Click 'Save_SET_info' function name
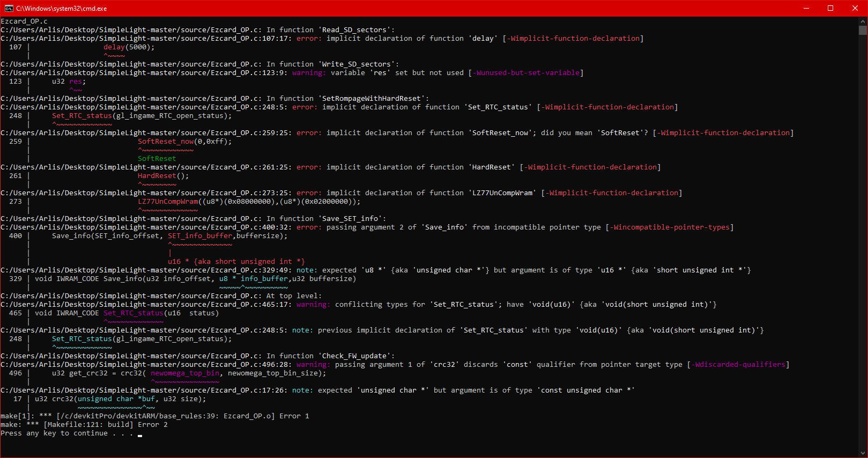868x458 pixels. point(350,219)
